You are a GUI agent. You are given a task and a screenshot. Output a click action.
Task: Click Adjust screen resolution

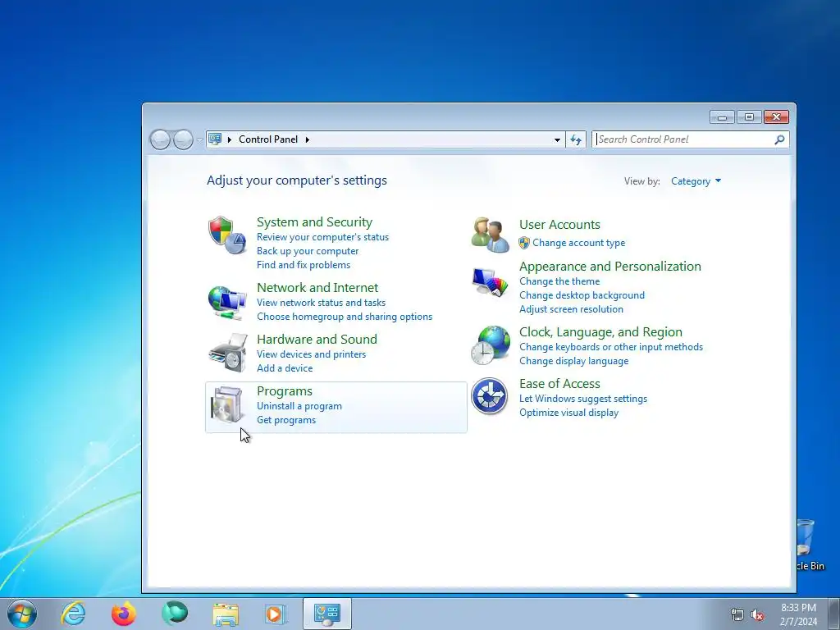571,309
